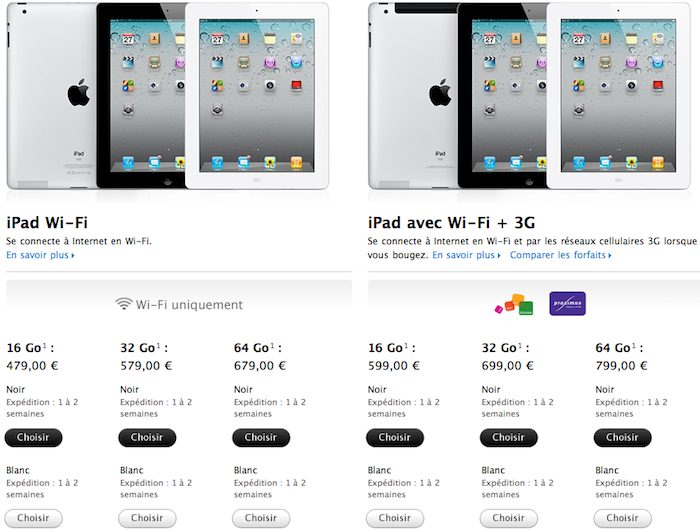Click the white iPad Wi-Fi + 3G image
700x532 pixels.
pyautogui.click(x=618, y=96)
